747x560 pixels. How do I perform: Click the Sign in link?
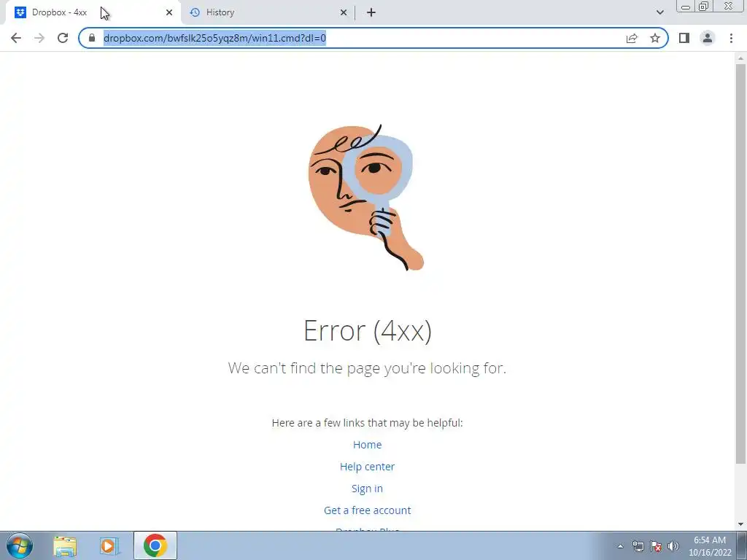click(368, 489)
